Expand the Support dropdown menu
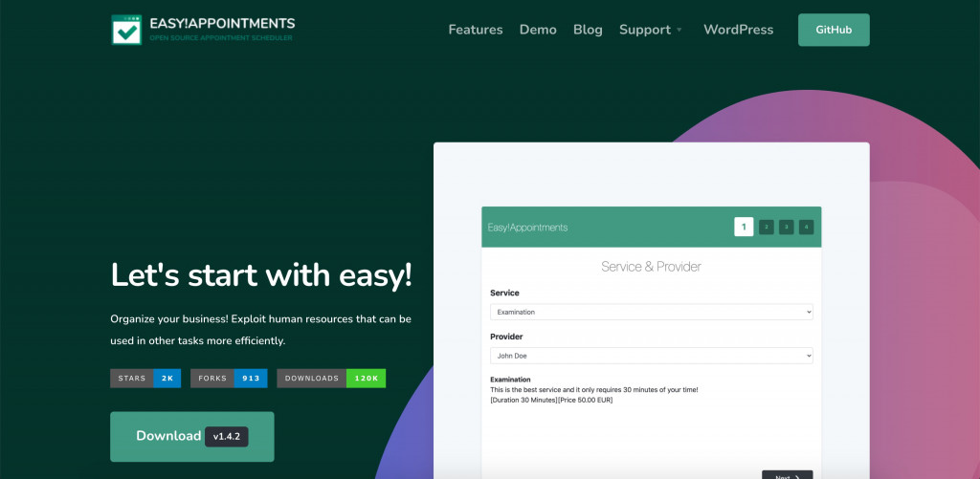 (651, 30)
